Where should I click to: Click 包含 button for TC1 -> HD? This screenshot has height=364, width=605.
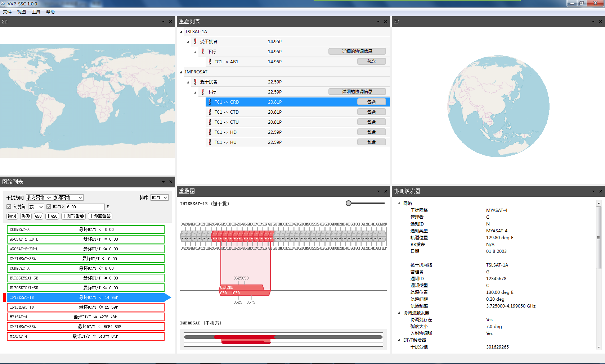[x=372, y=132]
